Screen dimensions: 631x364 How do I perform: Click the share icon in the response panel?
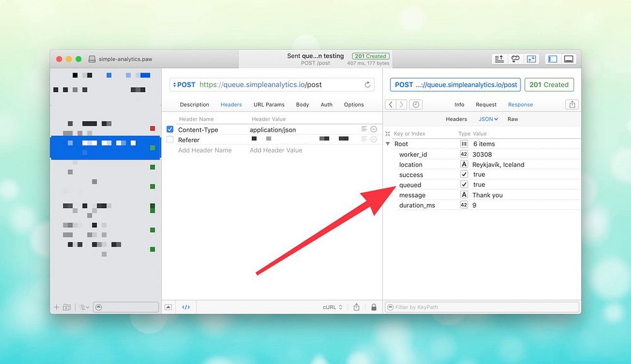click(x=572, y=105)
